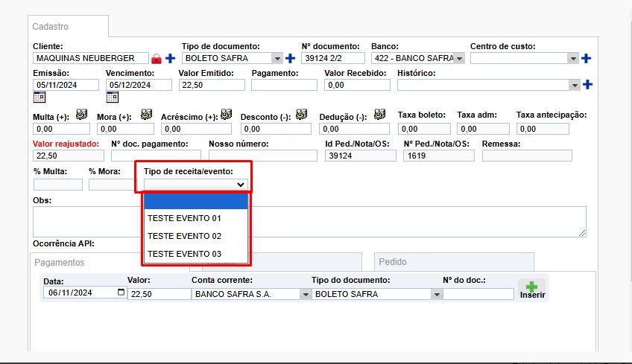
Task: Click the red lock icon beside Cliente
Action: [157, 59]
